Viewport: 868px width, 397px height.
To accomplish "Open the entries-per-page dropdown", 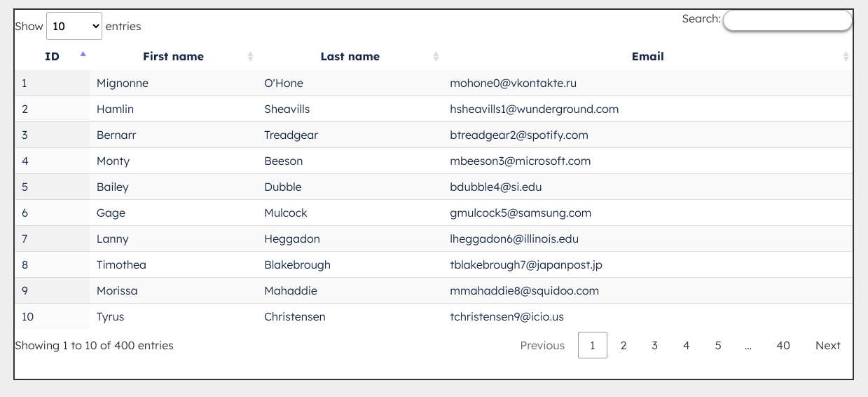I will pyautogui.click(x=74, y=26).
